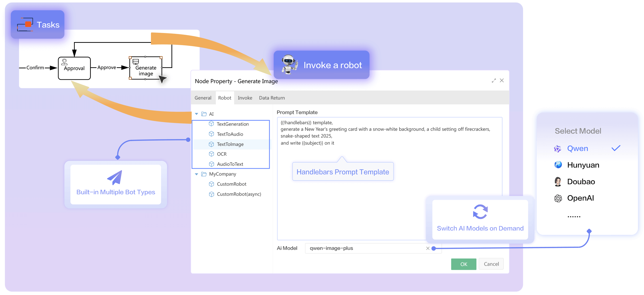Click the Hunyuan logo icon

pos(558,165)
